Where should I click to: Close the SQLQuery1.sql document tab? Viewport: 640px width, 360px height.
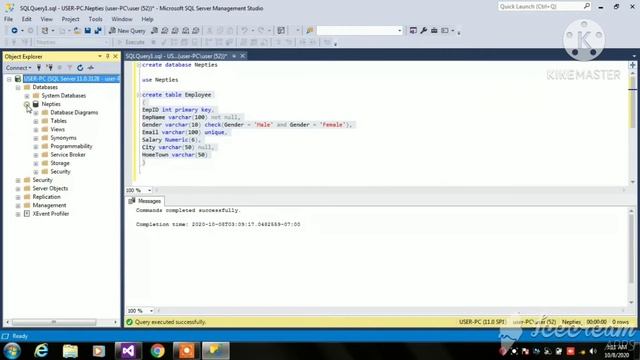coord(243,56)
